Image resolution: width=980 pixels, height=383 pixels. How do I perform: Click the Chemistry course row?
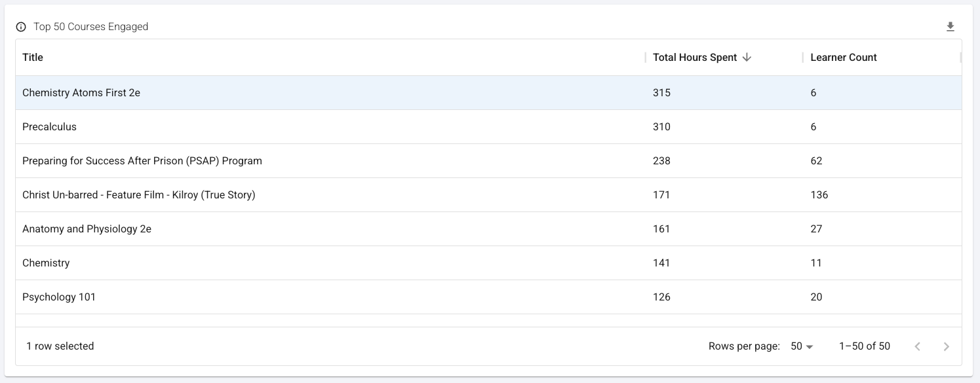tap(46, 263)
